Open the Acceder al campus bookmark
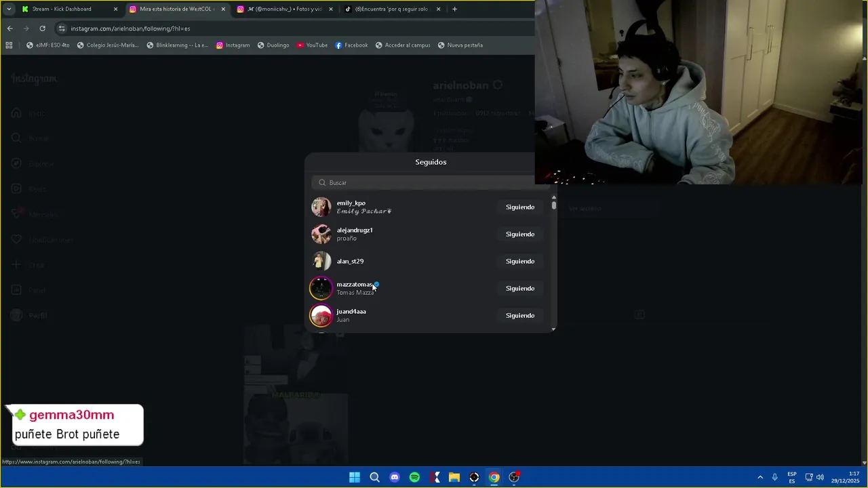The width and height of the screenshot is (868, 488). tap(403, 45)
